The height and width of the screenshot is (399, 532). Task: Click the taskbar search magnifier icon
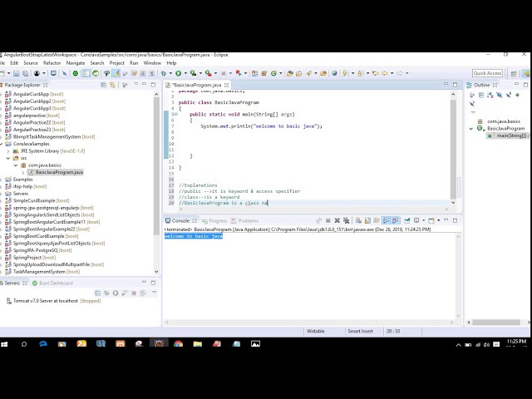click(x=24, y=344)
